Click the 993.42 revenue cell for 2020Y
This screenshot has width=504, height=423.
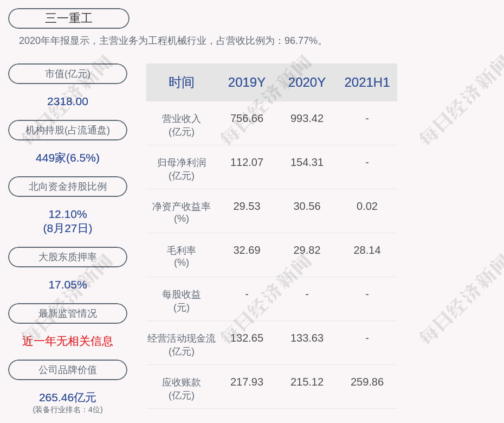[307, 118]
